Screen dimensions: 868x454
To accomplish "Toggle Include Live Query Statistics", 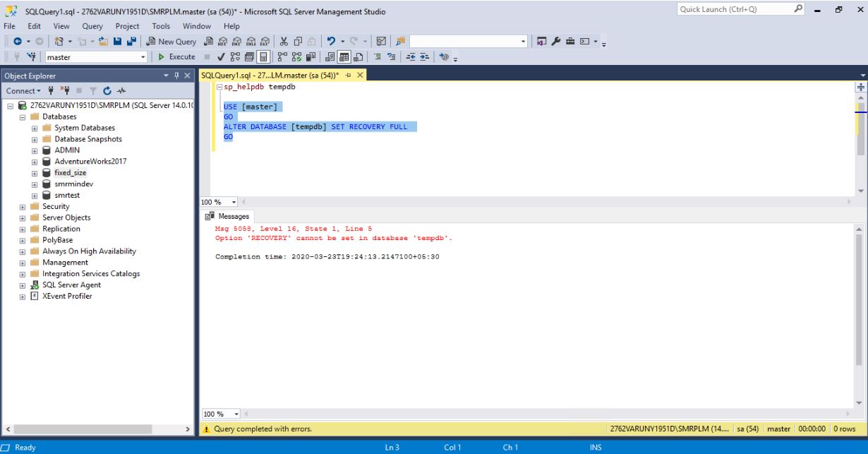I will pos(296,56).
